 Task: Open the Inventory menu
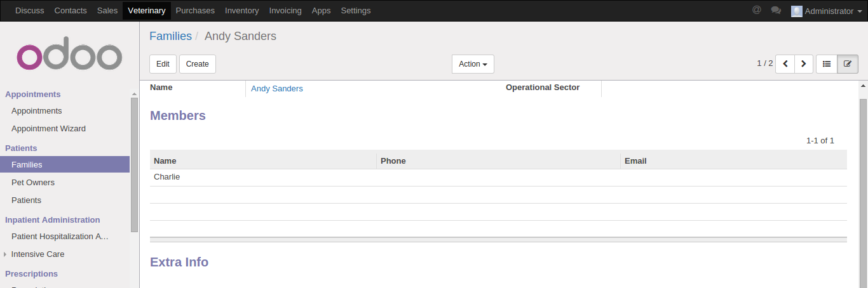pos(241,11)
